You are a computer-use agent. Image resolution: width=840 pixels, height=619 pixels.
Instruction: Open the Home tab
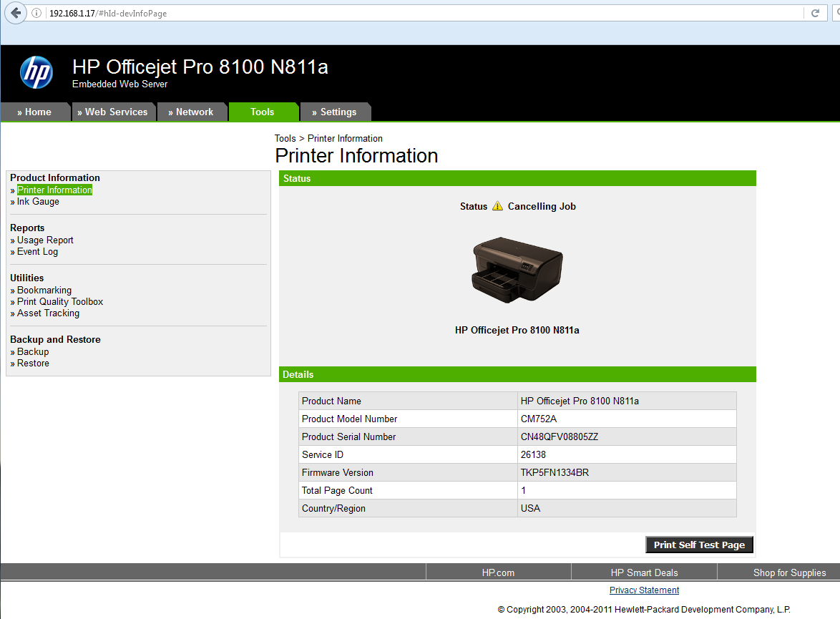[x=34, y=112]
